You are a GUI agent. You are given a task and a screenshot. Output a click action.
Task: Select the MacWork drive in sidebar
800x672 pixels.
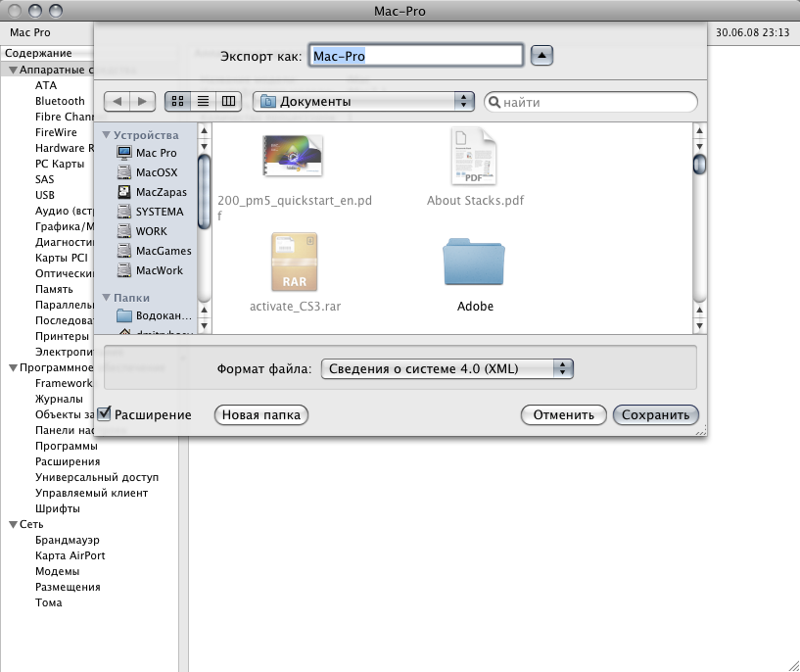(x=150, y=270)
